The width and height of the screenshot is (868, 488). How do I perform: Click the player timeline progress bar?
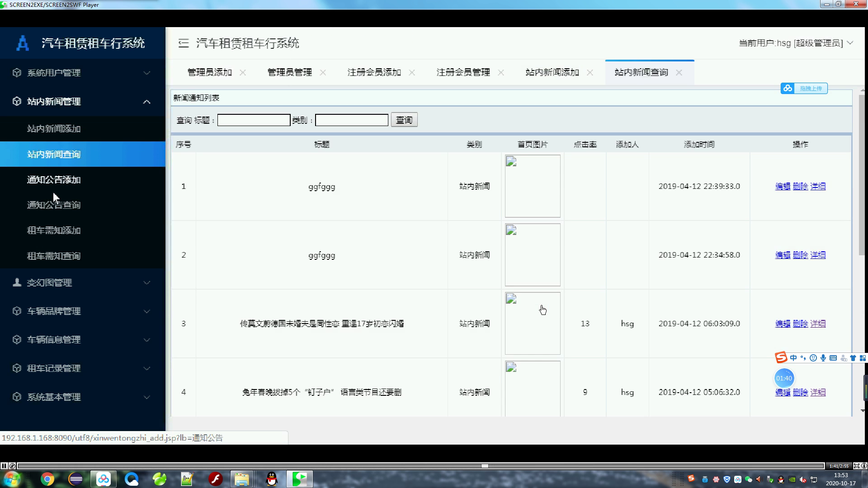420,466
